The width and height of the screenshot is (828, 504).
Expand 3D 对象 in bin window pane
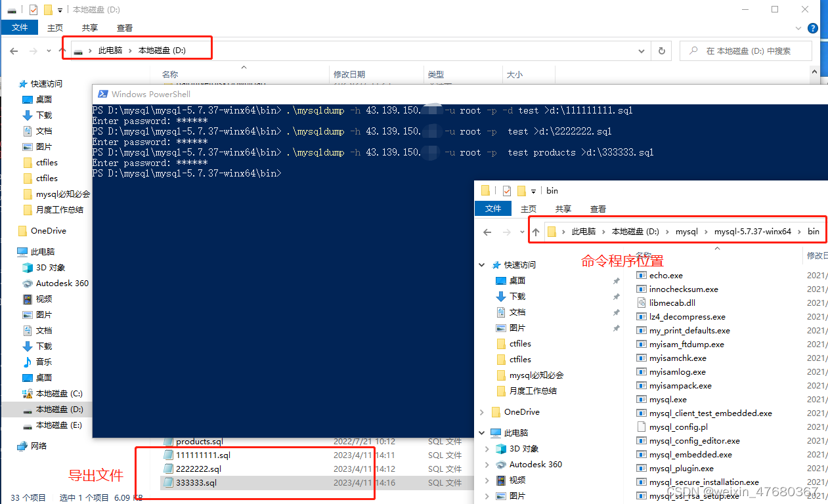(x=487, y=449)
